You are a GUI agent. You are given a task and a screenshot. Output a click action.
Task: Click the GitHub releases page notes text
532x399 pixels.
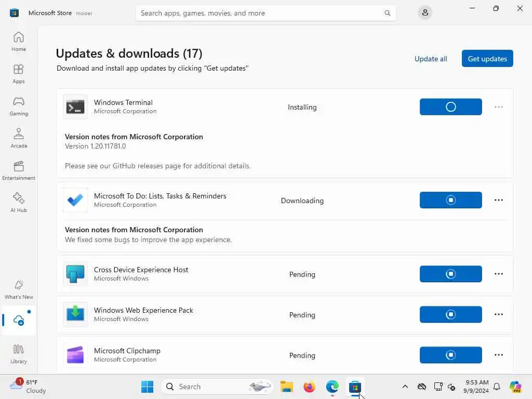158,166
